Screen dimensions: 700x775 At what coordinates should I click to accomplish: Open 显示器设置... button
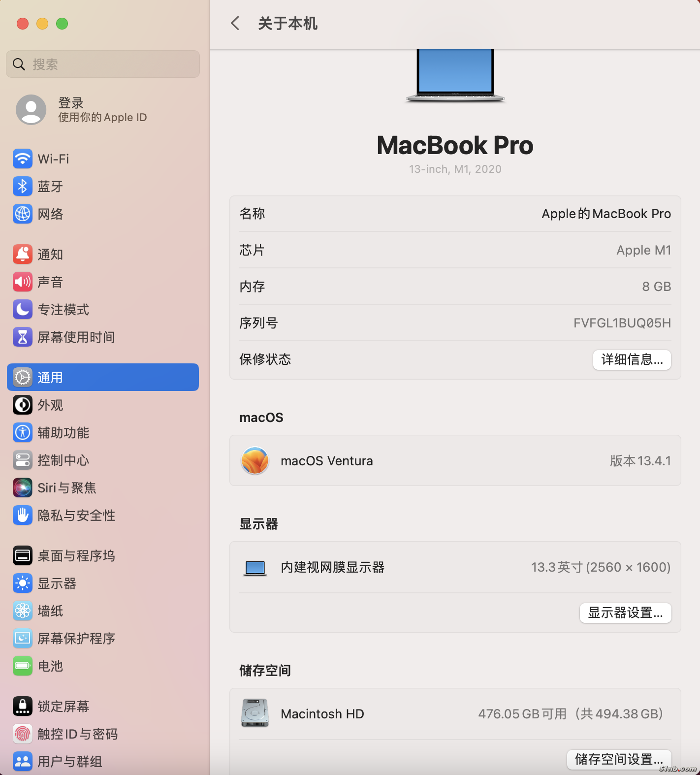625,613
